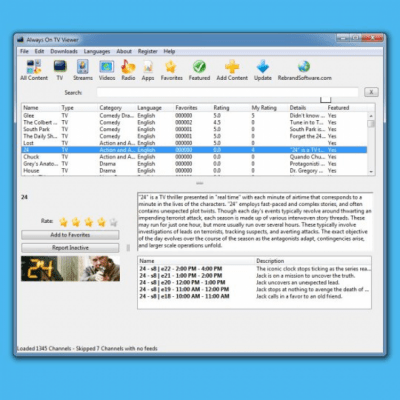This screenshot has width=400, height=400.
Task: Click the Report Inactive button
Action: (x=70, y=248)
